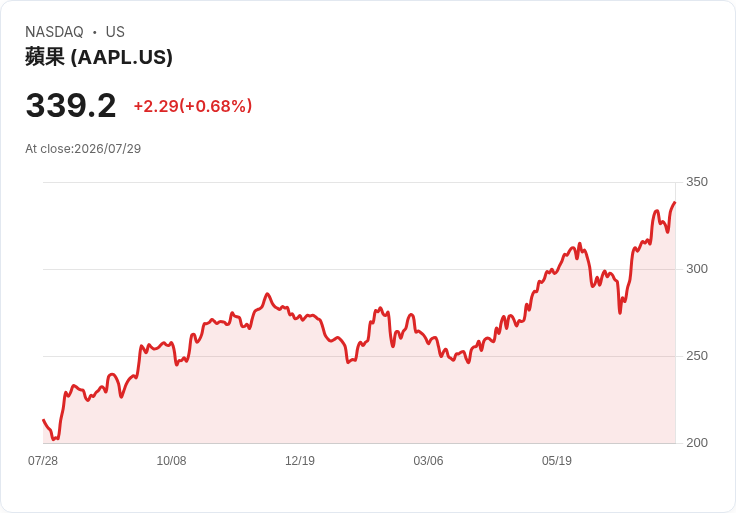Image resolution: width=736 pixels, height=513 pixels.
Task: Click the At close 2026/07/29 date text
Action: point(83,149)
